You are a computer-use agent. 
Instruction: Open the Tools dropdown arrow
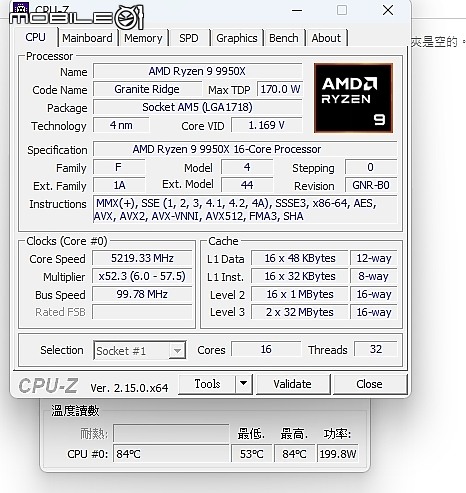(244, 384)
